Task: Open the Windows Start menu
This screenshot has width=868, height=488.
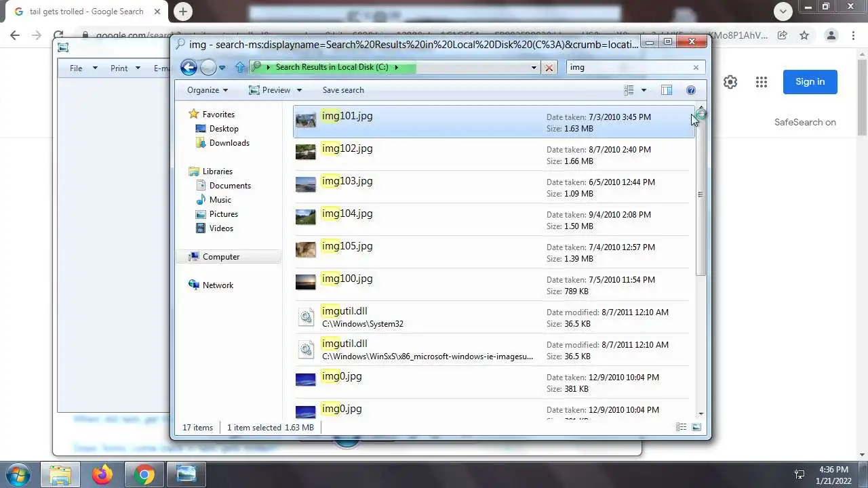Action: click(19, 474)
